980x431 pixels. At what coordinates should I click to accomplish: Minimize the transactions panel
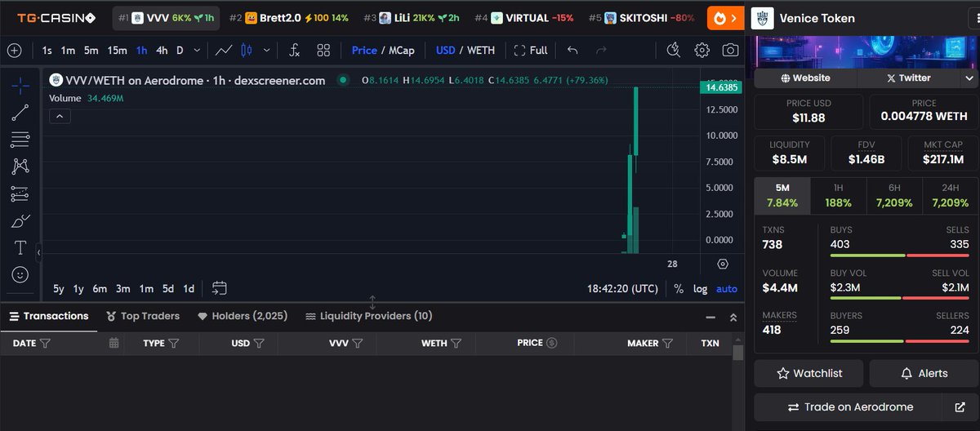[710, 317]
